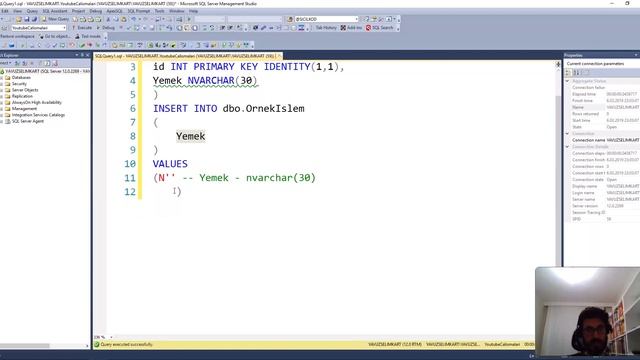This screenshot has height=360, width=640.
Task: Close the Object Explorer panel
Action: click(87, 55)
